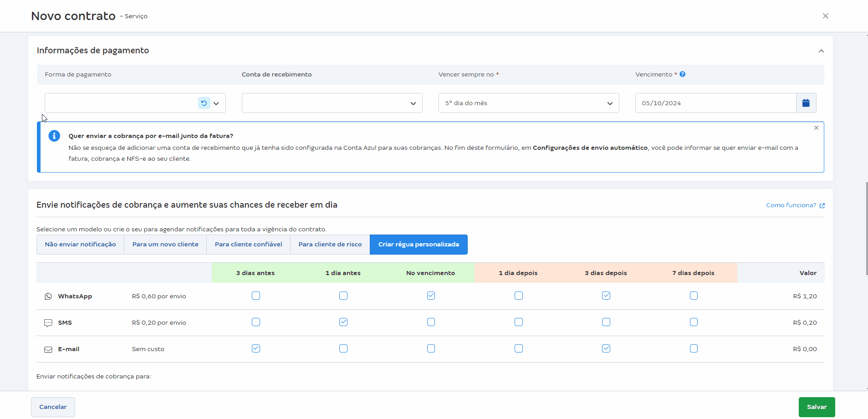The width and height of the screenshot is (868, 419).
Task: Click the green Salvar button
Action: click(x=817, y=407)
